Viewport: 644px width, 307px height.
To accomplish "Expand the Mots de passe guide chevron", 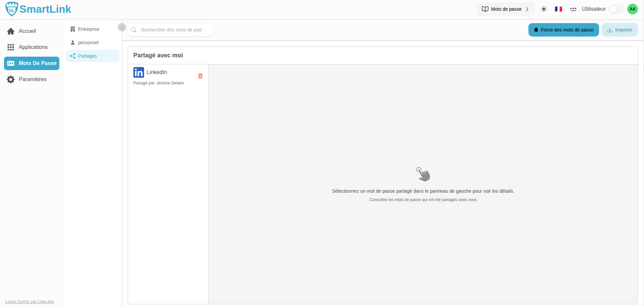I will pyautogui.click(x=527, y=9).
